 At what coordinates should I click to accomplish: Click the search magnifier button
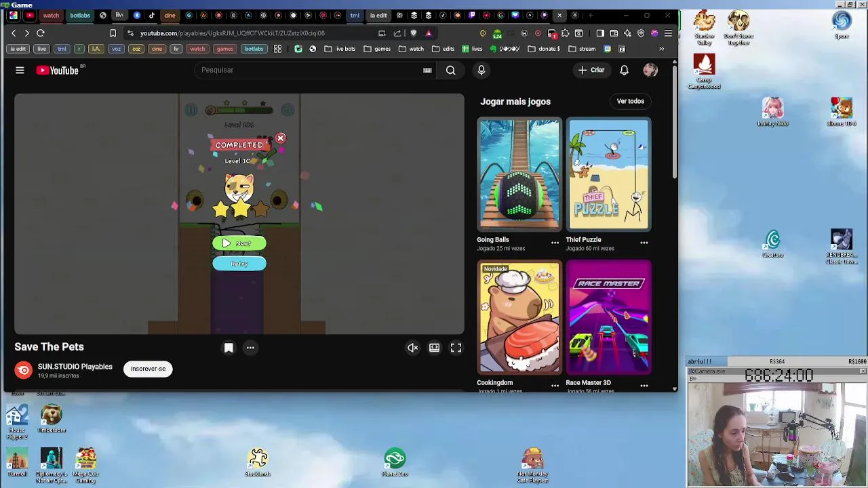(x=450, y=70)
